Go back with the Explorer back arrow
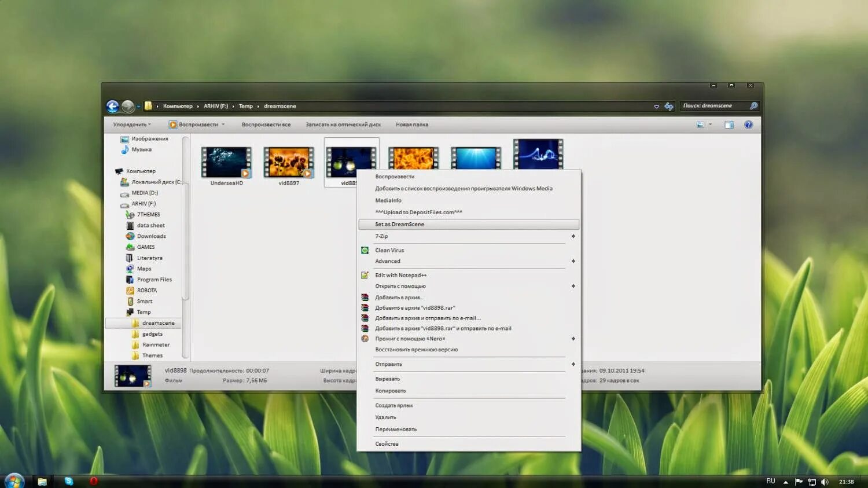This screenshot has width=868, height=488. pyautogui.click(x=112, y=107)
